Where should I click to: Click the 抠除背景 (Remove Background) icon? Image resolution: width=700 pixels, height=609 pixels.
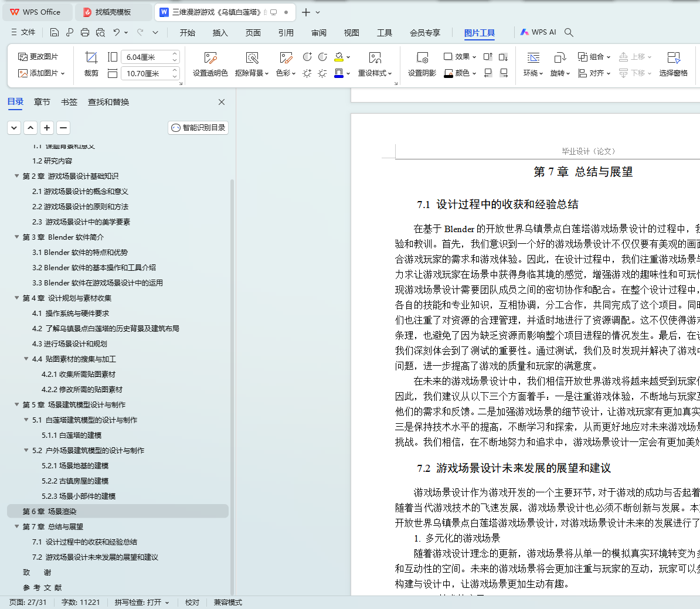252,57
